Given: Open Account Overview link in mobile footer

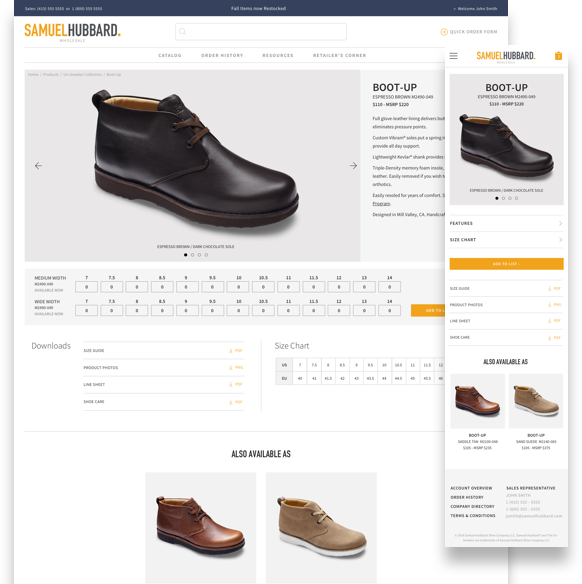Looking at the screenshot, I should (x=471, y=488).
